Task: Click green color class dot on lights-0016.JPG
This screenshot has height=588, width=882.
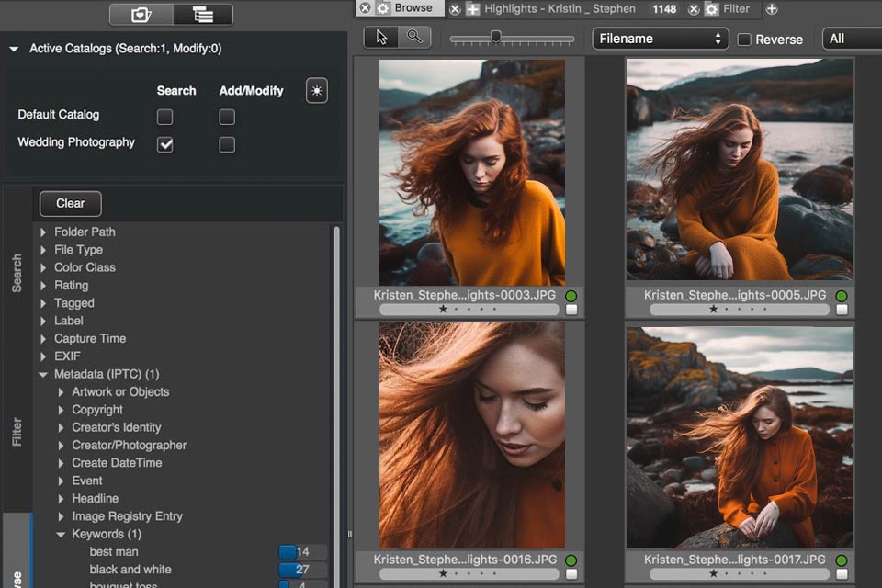Action: point(571,560)
